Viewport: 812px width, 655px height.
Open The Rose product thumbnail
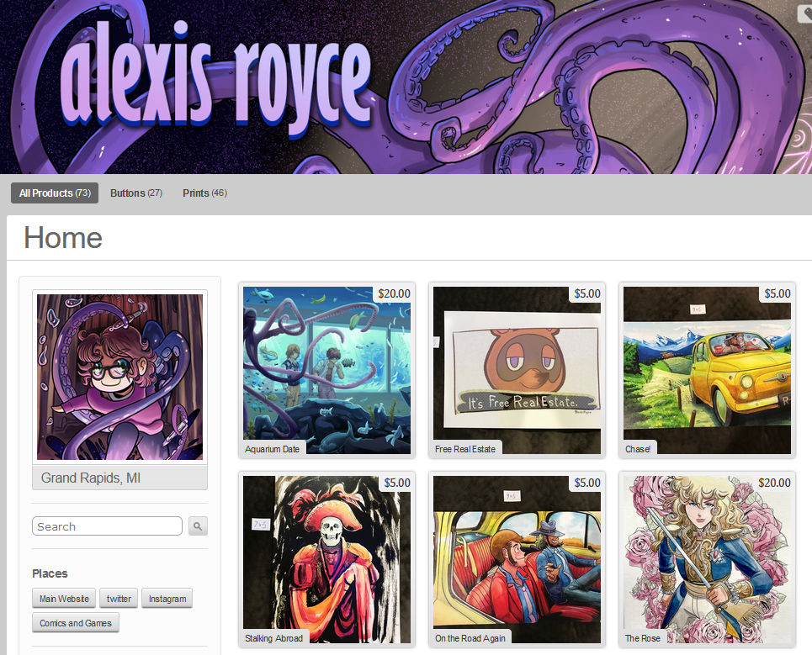click(x=707, y=560)
